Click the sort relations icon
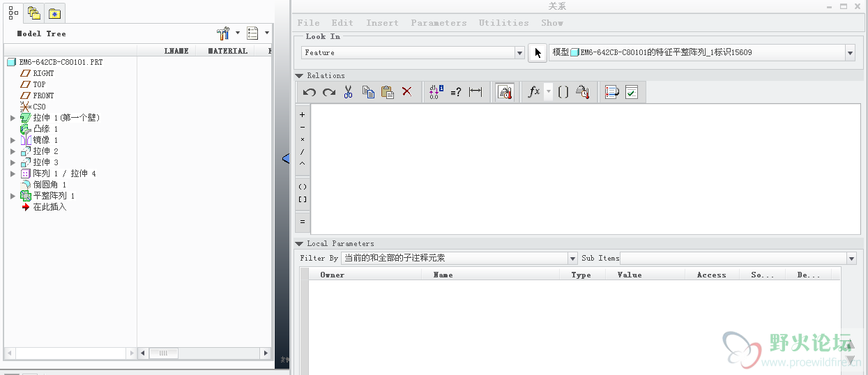 612,92
